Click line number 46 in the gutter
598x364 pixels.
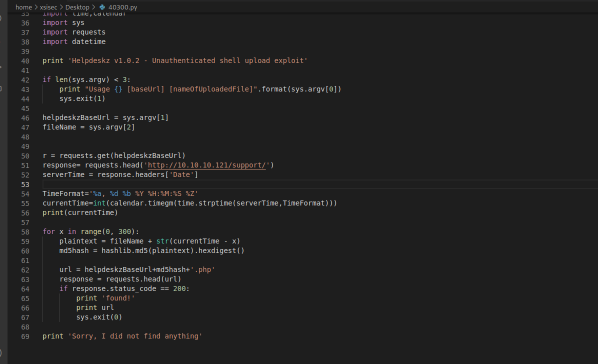pyautogui.click(x=25, y=118)
